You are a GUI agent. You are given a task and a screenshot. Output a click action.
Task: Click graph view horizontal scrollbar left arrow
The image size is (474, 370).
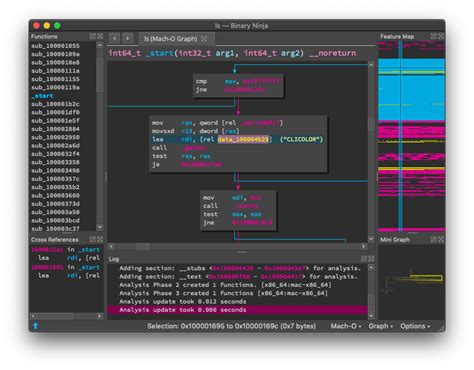(x=111, y=247)
